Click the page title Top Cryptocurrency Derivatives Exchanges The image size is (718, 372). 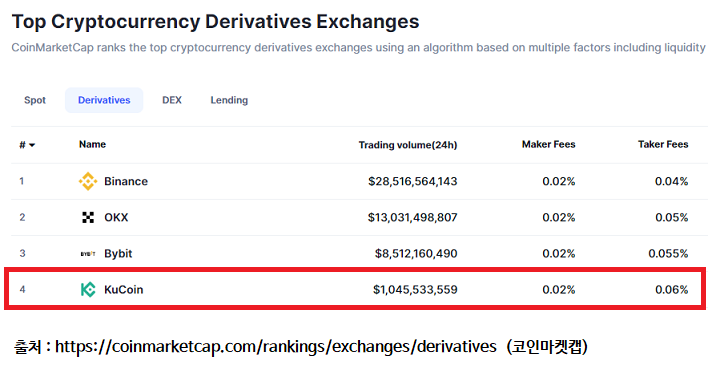215,22
